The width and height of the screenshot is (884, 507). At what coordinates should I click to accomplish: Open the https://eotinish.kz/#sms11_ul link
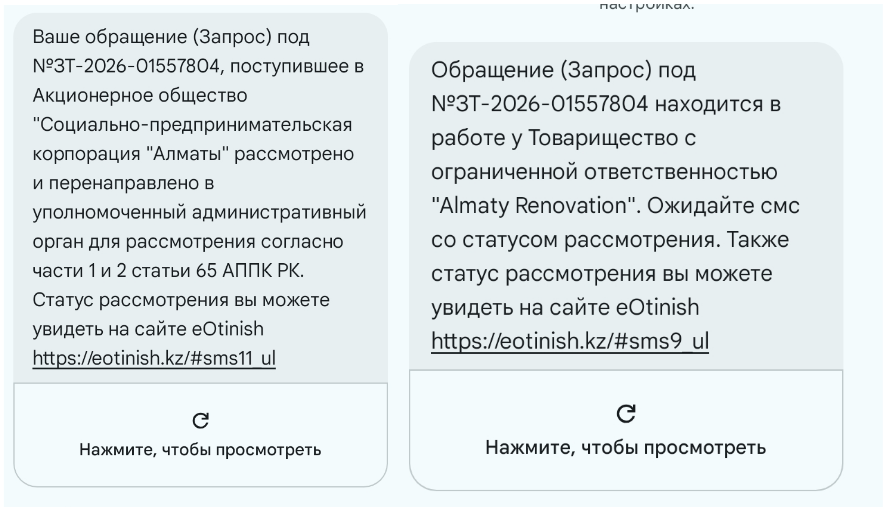[154, 358]
